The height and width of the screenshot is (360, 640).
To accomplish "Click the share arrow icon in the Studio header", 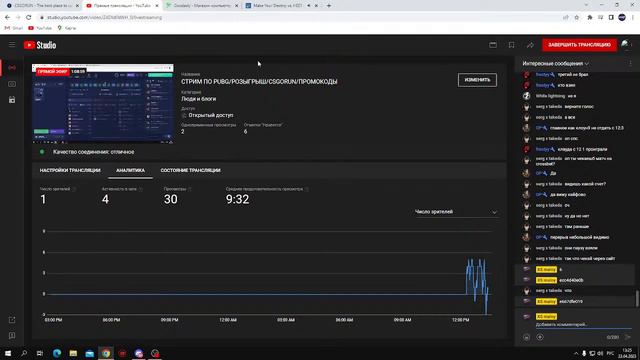I will pyautogui.click(x=530, y=45).
